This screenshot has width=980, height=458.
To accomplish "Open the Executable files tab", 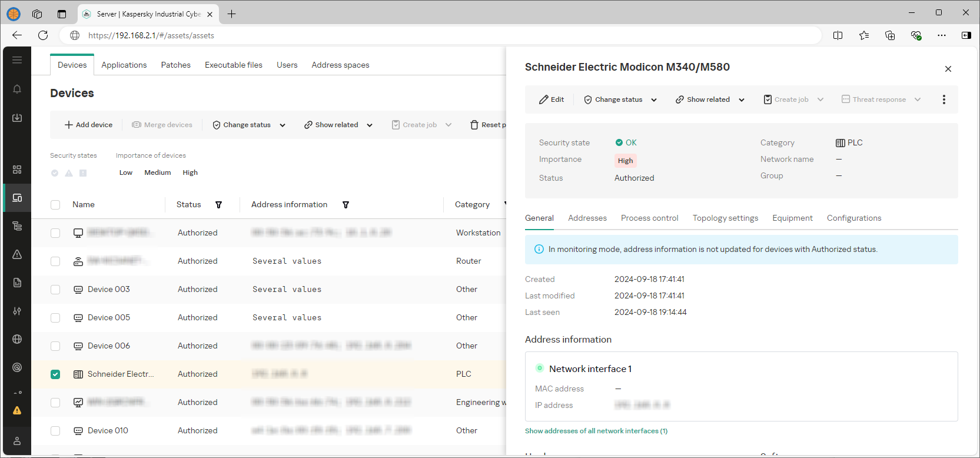I will (x=233, y=65).
